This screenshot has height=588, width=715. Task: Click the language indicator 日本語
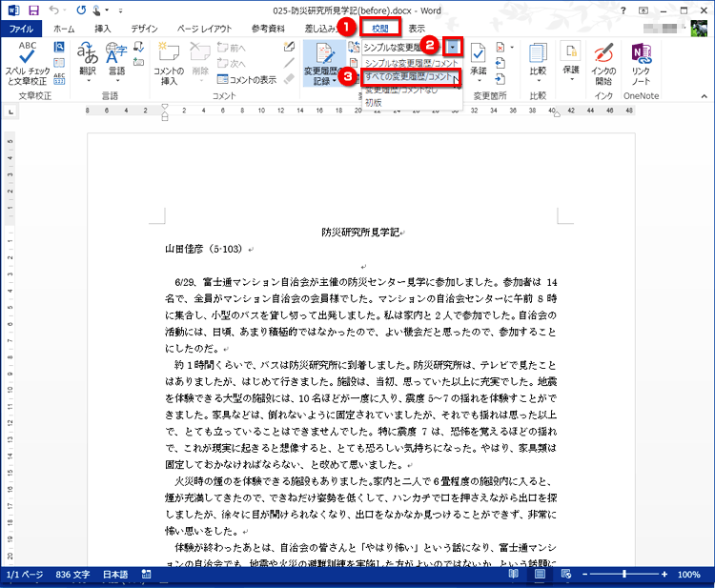[x=115, y=575]
